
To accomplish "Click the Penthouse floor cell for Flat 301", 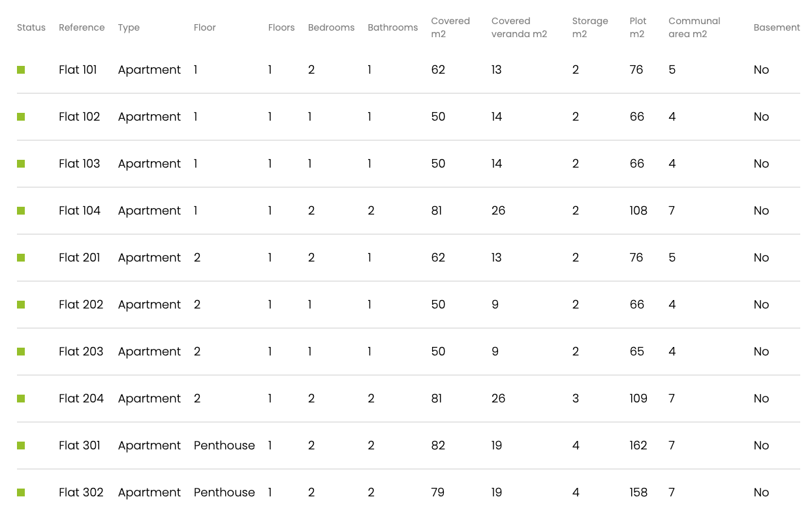I will 225,446.
